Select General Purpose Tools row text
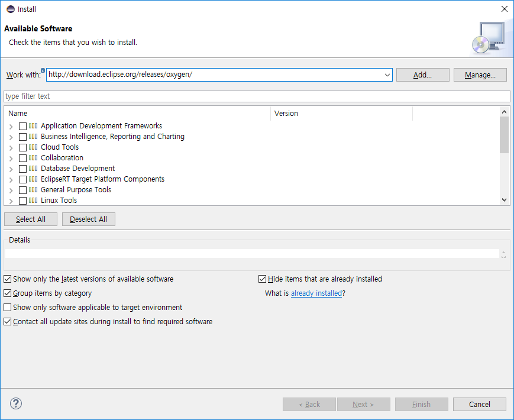Viewport: 514px width, 420px height. tap(76, 189)
